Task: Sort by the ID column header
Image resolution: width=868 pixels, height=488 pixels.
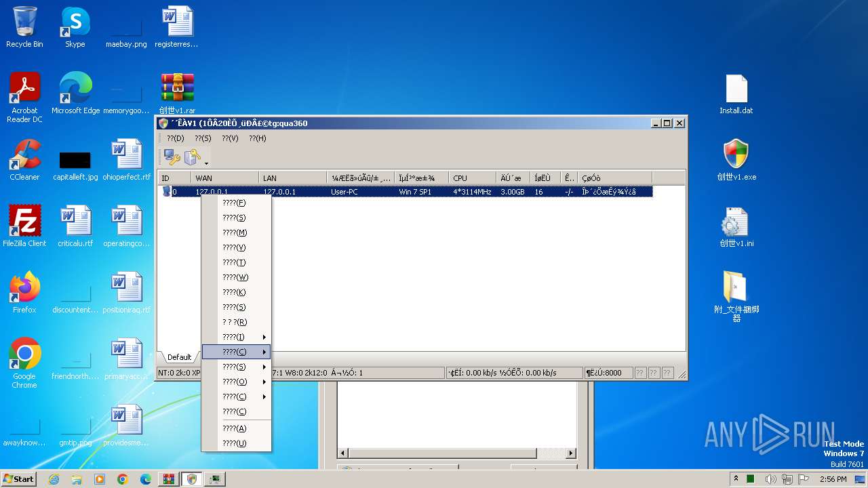Action: pos(174,178)
